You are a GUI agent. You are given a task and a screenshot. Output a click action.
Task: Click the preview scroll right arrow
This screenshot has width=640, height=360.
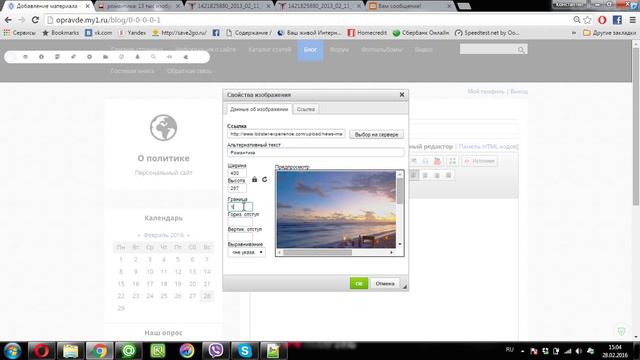(x=391, y=253)
